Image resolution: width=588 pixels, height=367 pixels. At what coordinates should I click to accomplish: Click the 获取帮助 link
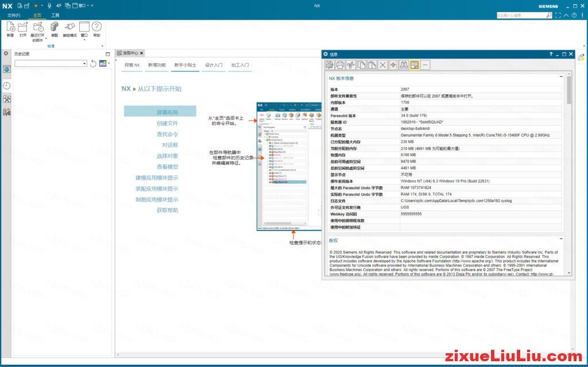point(167,210)
